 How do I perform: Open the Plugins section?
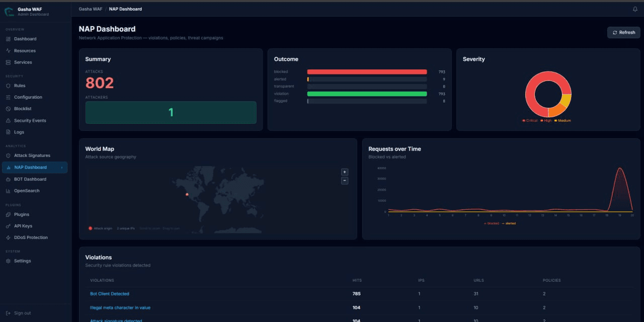point(23,214)
